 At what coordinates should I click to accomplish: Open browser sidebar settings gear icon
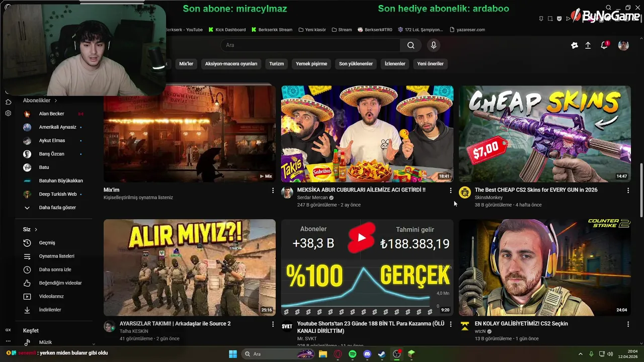[8, 113]
